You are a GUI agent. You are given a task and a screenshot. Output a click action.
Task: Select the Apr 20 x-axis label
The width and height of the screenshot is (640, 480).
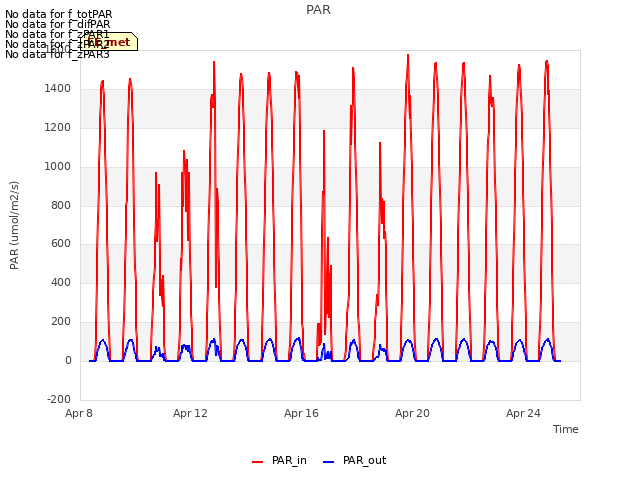pos(412,413)
